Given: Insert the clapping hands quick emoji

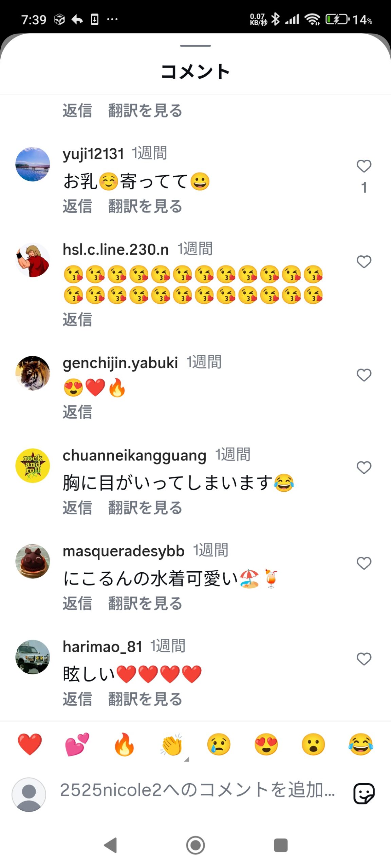Looking at the screenshot, I should (x=172, y=744).
